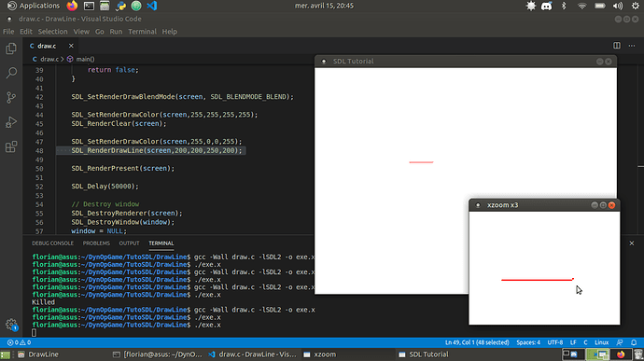Change encoding via UTF-8 status item
644x361 pixels.
555,342
